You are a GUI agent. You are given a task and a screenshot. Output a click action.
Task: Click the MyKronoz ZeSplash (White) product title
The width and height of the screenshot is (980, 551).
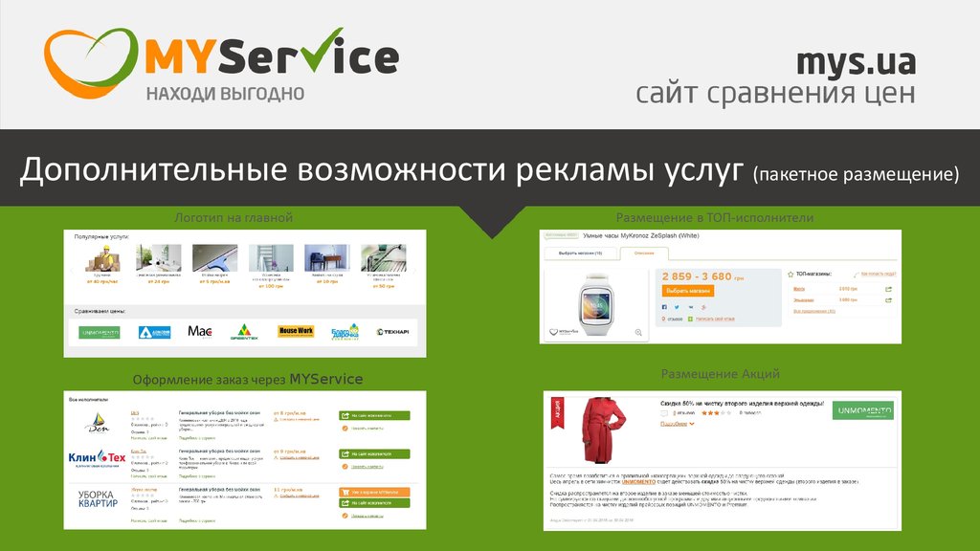click(x=640, y=235)
